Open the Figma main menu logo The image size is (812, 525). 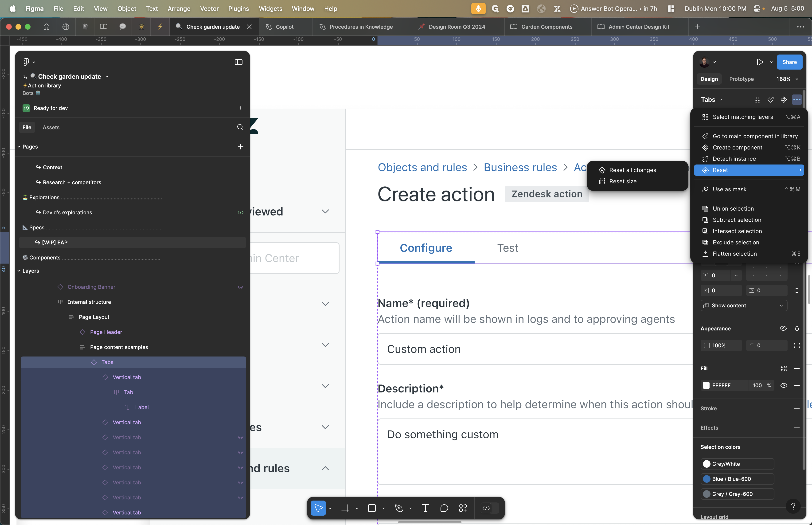[26, 62]
